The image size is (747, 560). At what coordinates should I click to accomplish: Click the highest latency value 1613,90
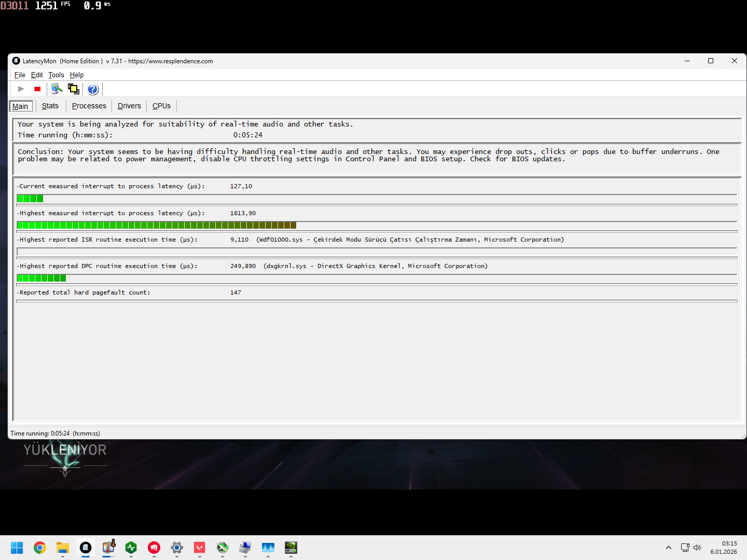coord(243,213)
